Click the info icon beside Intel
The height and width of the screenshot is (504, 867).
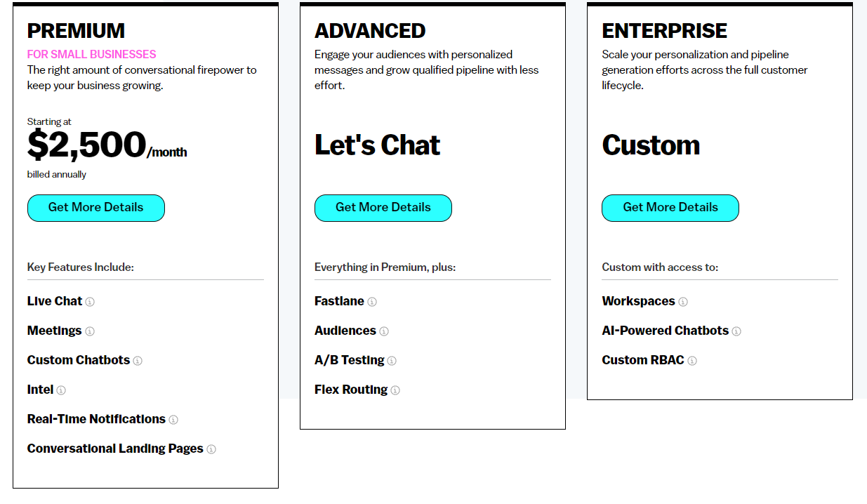(61, 390)
